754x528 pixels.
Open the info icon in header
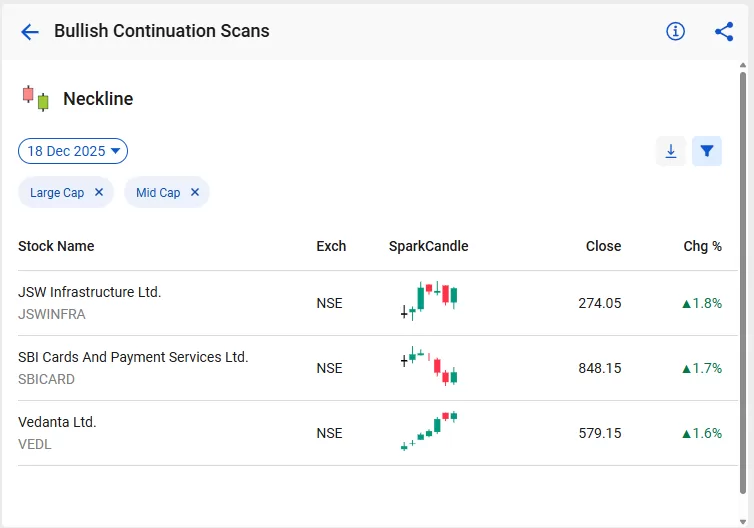[x=675, y=31]
